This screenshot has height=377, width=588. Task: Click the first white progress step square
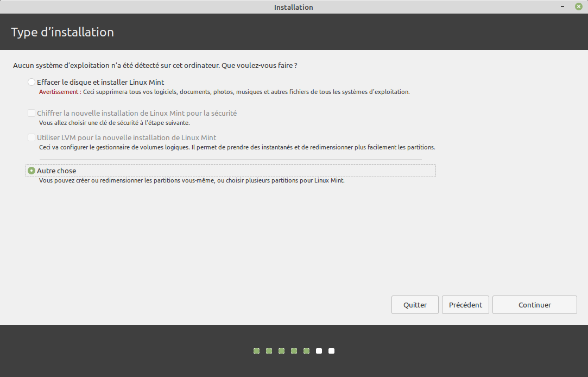click(319, 351)
